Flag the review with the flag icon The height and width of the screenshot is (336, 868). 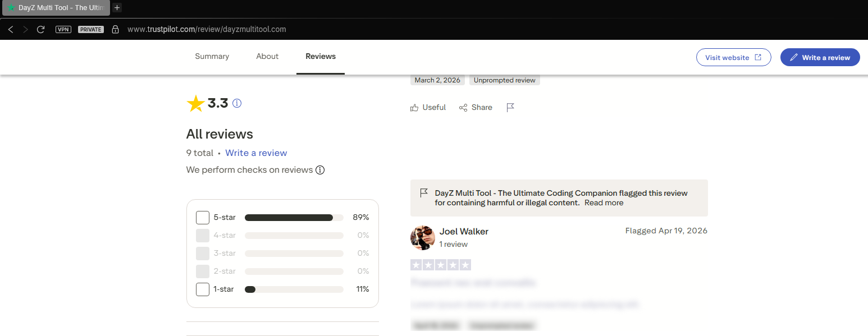pyautogui.click(x=510, y=107)
